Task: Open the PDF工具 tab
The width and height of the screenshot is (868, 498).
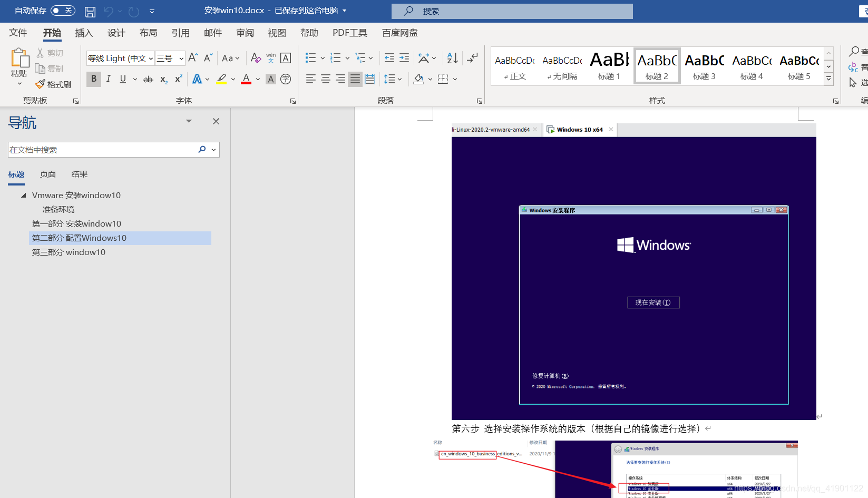Action: pyautogui.click(x=350, y=33)
